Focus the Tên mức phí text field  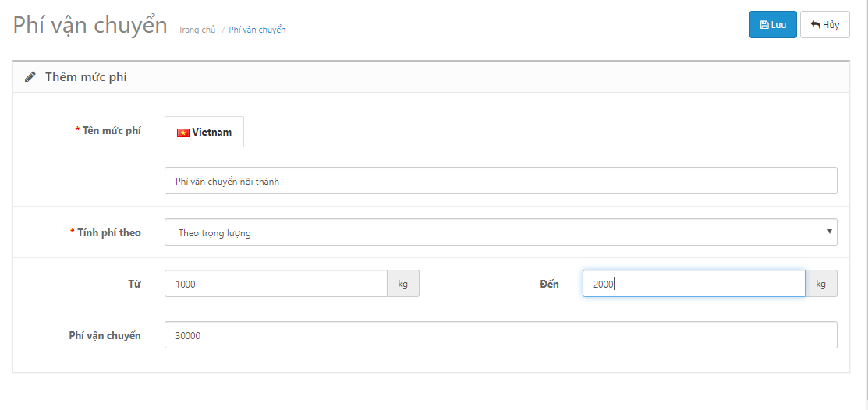(x=501, y=181)
